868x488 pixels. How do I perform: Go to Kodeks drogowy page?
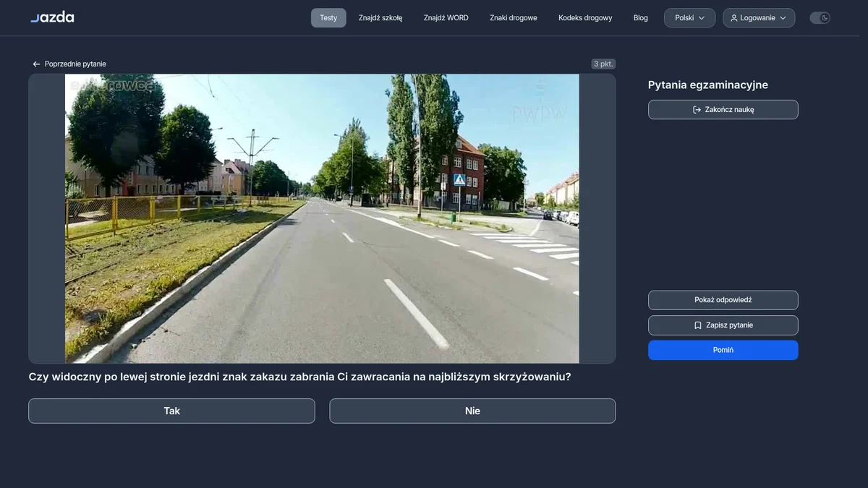(x=585, y=18)
